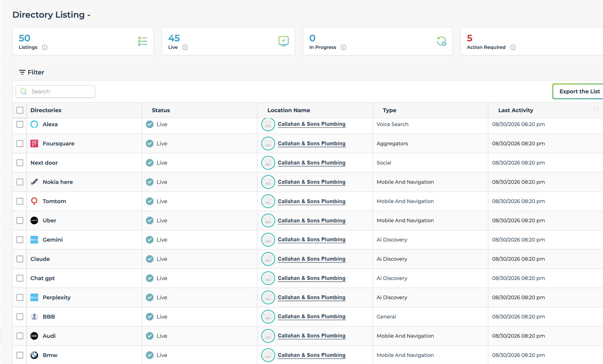
Task: Click the info icon next to In Progress
Action: (344, 47)
